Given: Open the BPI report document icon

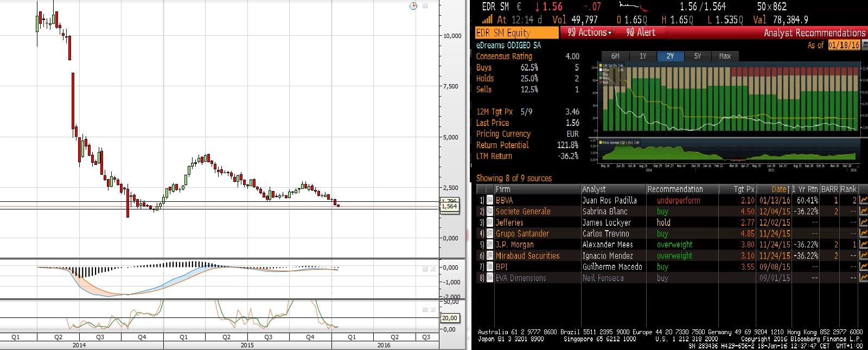Looking at the screenshot, I should click(x=490, y=266).
